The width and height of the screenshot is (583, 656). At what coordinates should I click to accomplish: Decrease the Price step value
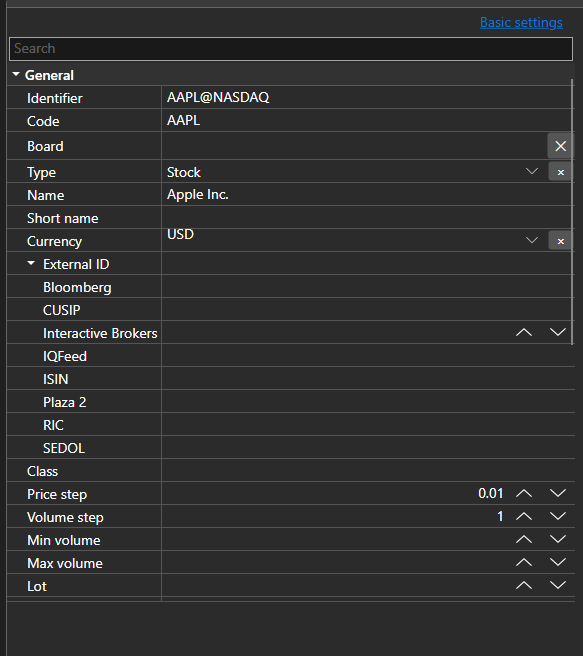557,494
